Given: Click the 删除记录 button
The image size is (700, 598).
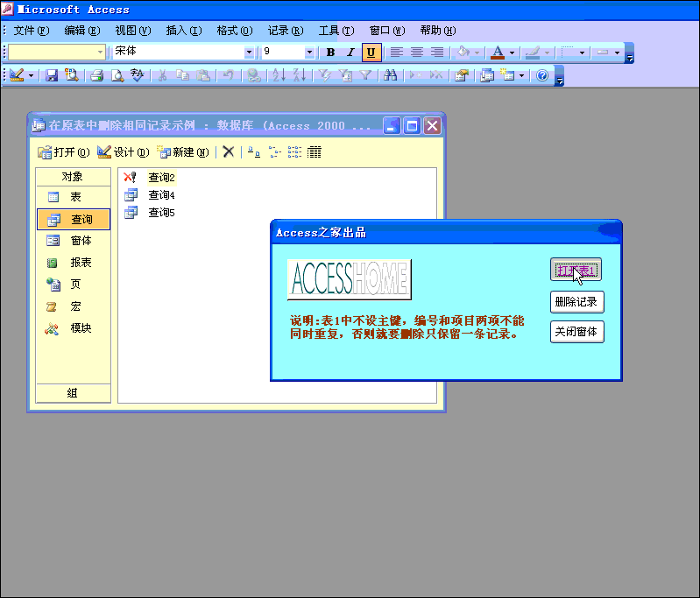Looking at the screenshot, I should point(576,302).
